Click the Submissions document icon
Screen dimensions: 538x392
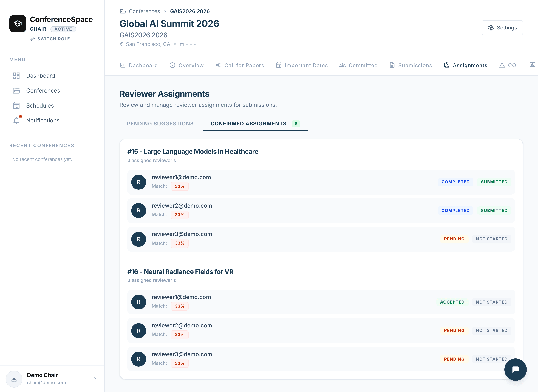[x=392, y=65]
